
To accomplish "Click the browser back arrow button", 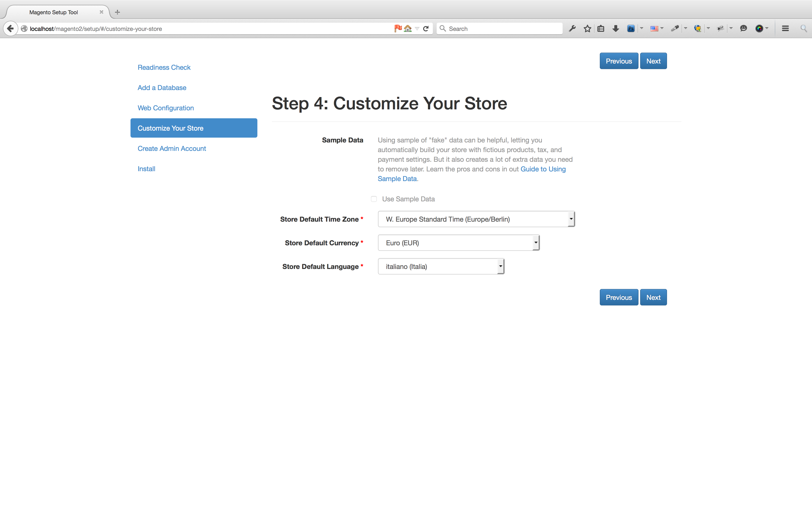I will 10,28.
